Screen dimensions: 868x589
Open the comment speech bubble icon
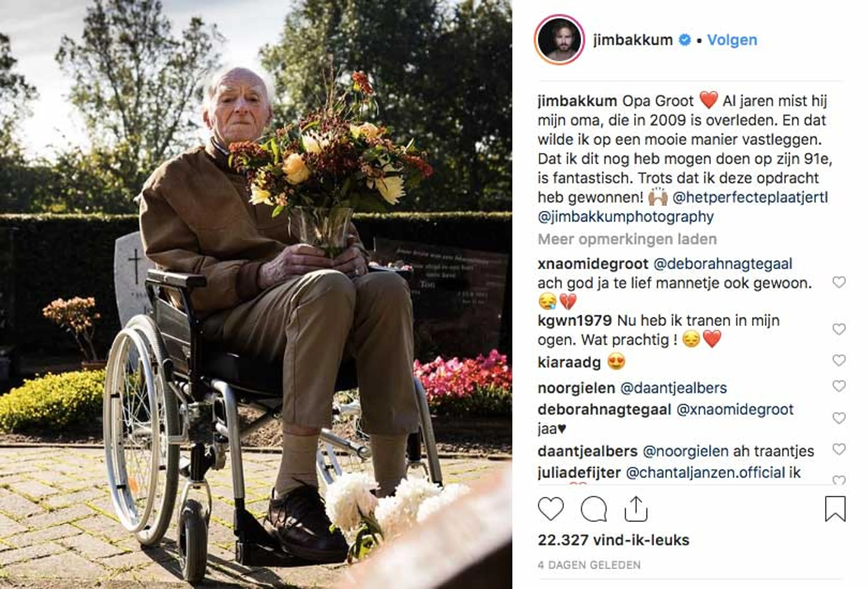tap(594, 509)
